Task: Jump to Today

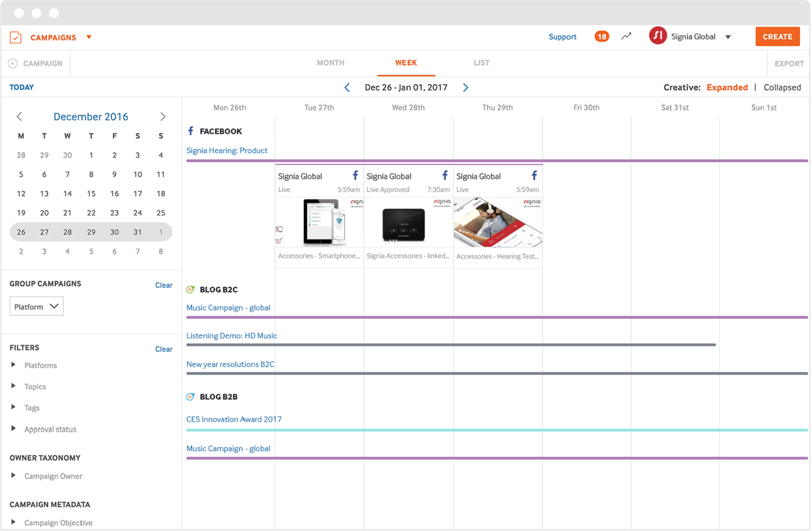Action: click(22, 87)
